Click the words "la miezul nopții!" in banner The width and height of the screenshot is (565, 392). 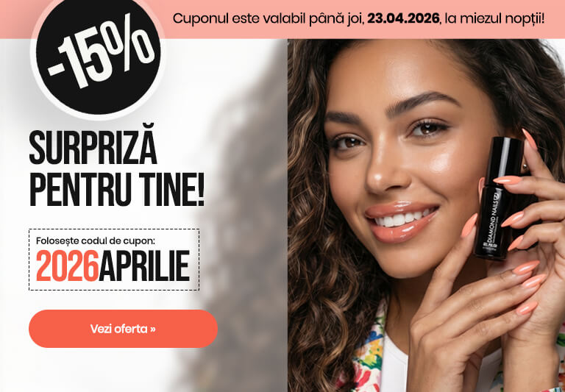click(494, 18)
